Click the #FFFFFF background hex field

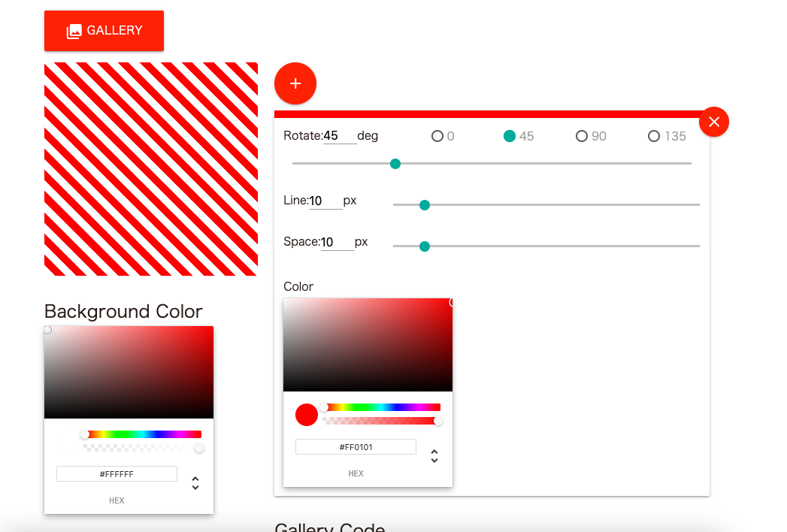[117, 474]
